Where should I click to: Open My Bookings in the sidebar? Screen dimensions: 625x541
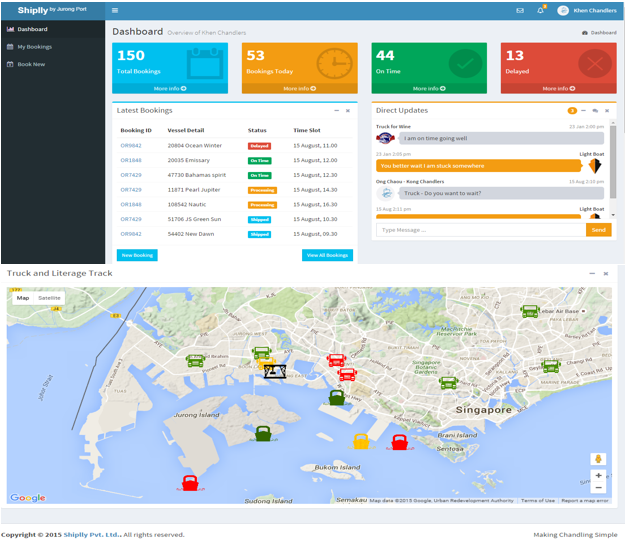tap(53, 47)
